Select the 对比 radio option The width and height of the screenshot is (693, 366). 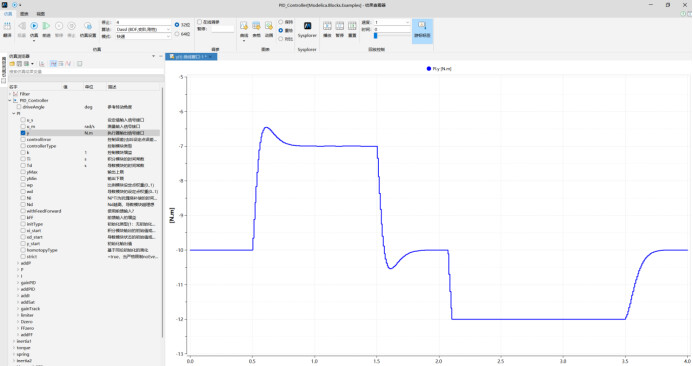point(281,39)
